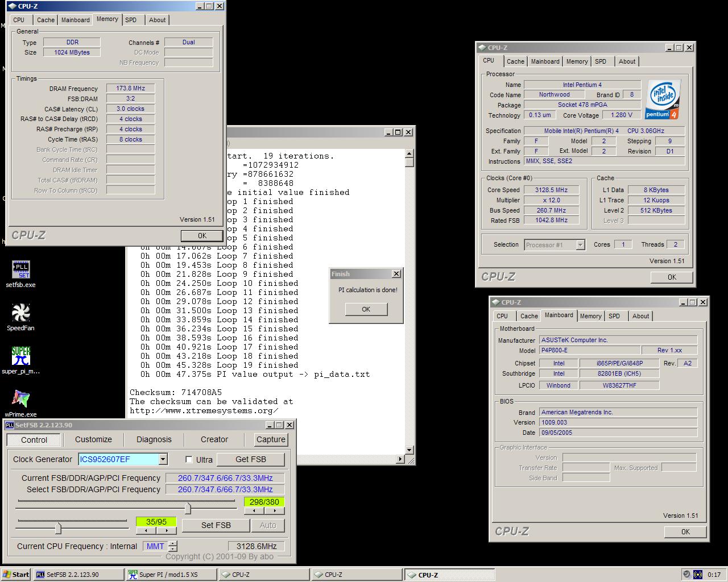Decrease MMT stepper value downward
Image resolution: width=728 pixels, height=582 pixels.
[x=173, y=549]
